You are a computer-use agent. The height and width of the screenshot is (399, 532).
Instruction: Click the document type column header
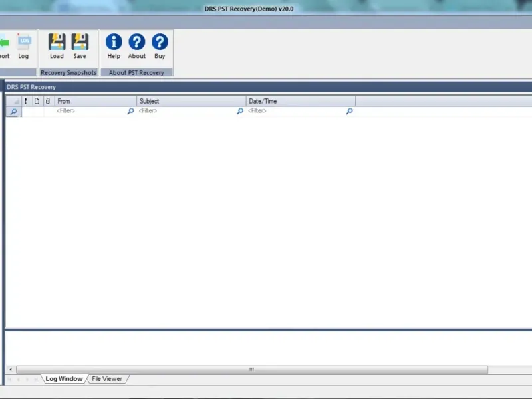[x=37, y=101]
